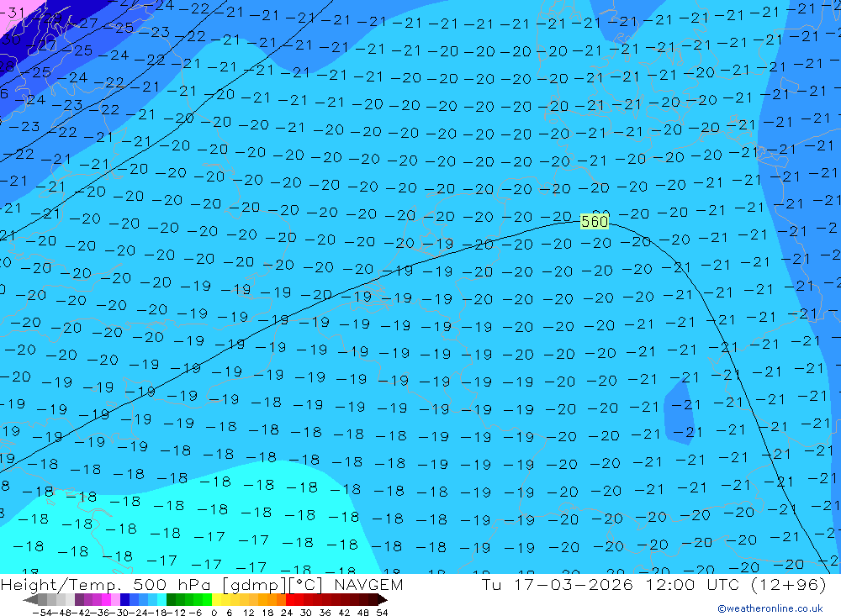Click the 560 height contour label
This screenshot has width=841, height=616.
tap(595, 221)
